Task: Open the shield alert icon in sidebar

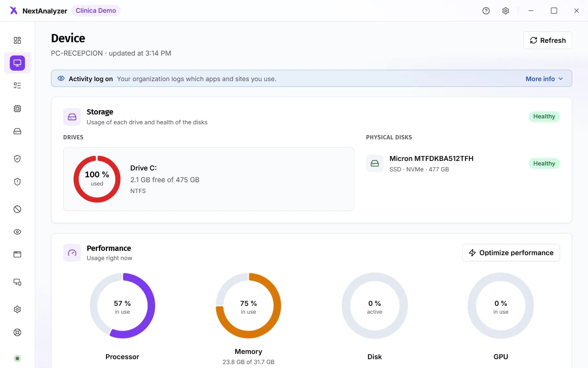Action: point(17,182)
